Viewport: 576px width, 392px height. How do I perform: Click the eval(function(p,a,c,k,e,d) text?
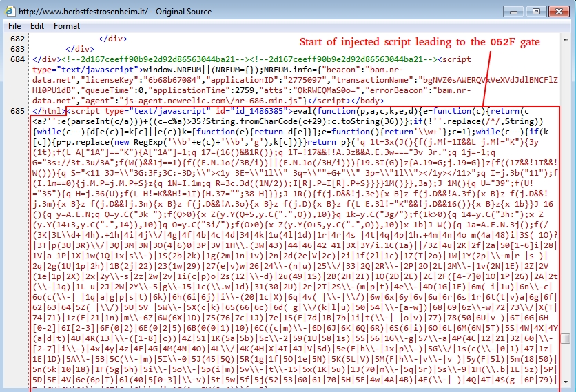pyautogui.click(x=356, y=111)
